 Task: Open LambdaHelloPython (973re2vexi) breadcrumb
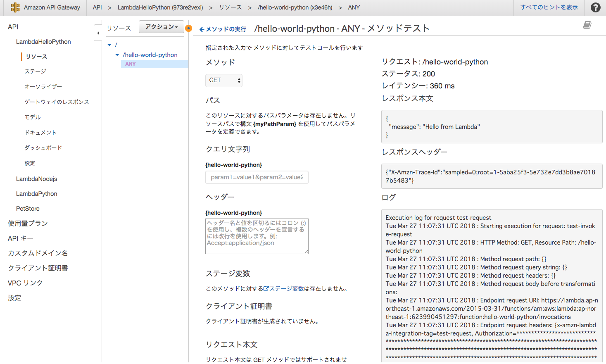[160, 7]
